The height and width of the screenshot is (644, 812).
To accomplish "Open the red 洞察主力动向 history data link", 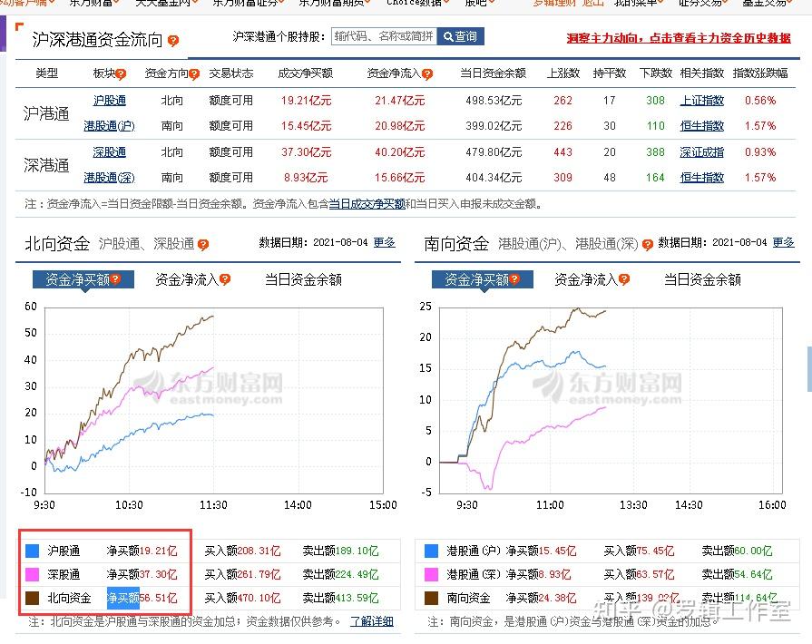I will [679, 38].
